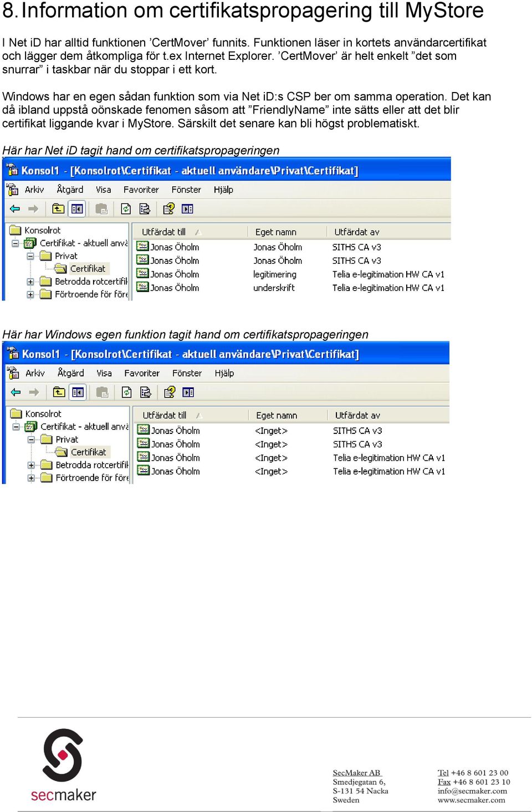Screen dimensions: 532x812
Task: Toggle the console tree icon in the second Konsol1 window
Action: [x=78, y=392]
